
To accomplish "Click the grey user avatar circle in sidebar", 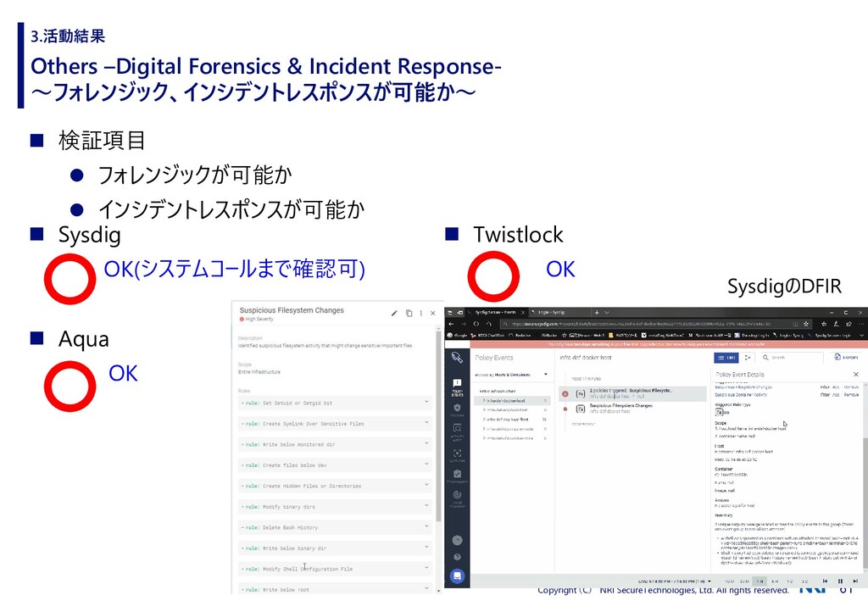I will (457, 540).
